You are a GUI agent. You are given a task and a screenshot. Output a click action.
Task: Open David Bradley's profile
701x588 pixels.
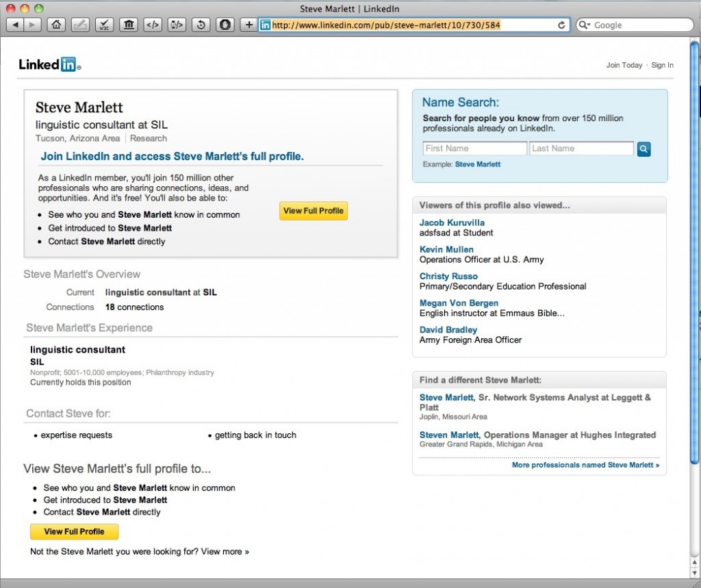448,330
